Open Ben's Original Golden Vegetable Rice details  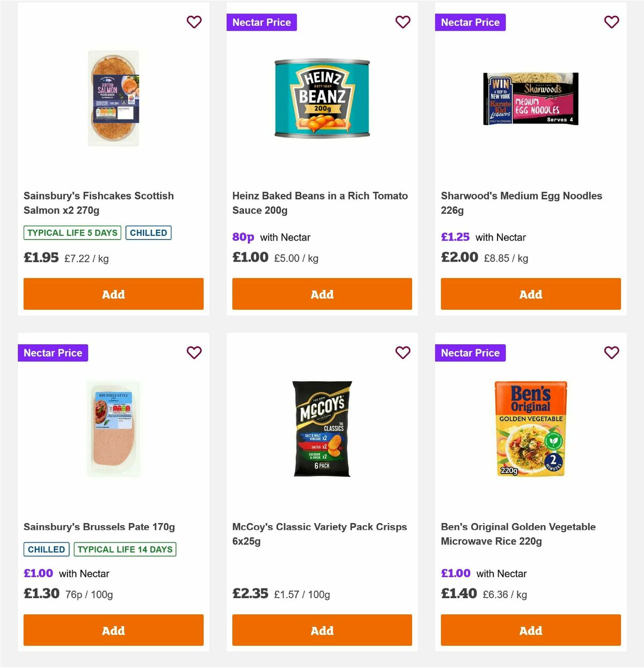click(518, 534)
